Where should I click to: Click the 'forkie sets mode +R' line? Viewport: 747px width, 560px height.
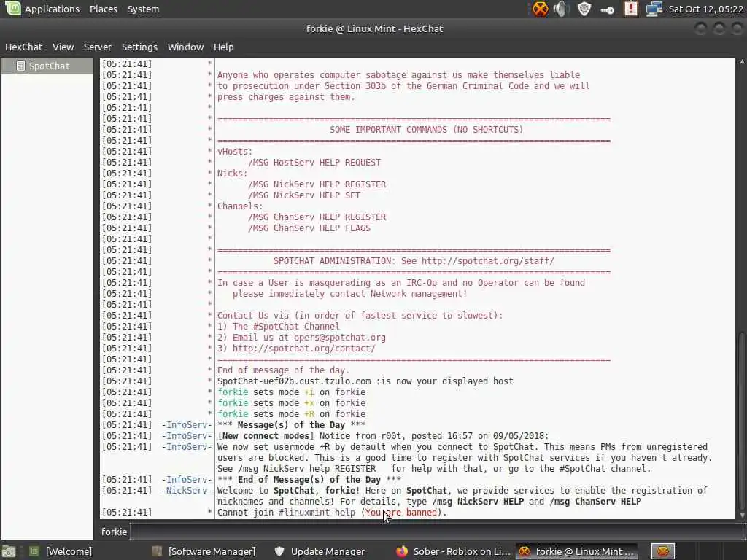292,414
